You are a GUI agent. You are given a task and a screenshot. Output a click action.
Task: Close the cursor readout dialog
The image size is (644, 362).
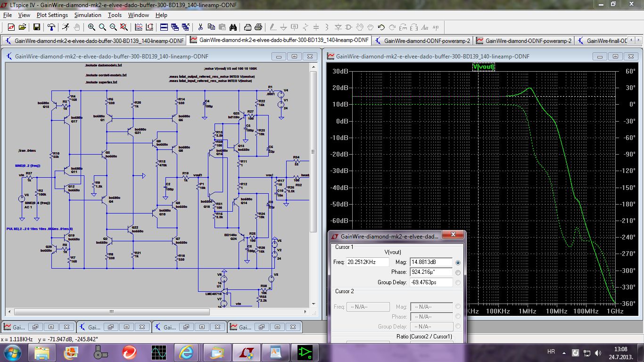click(453, 235)
